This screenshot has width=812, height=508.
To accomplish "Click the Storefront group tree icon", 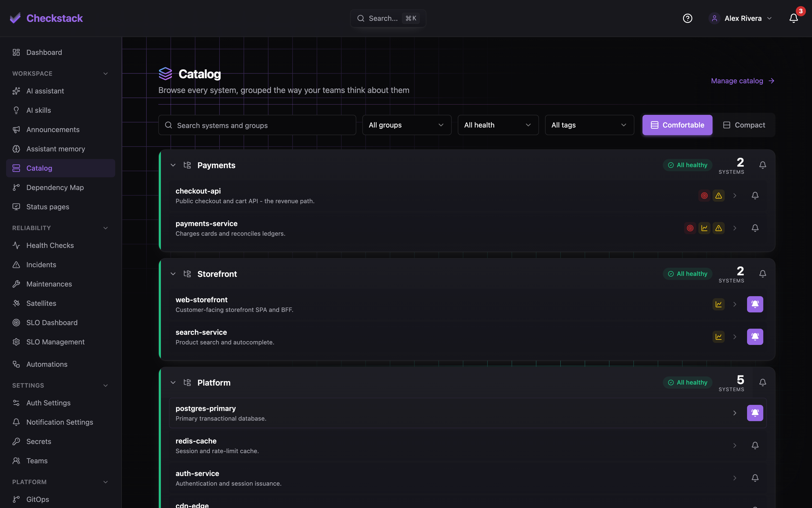I will 187,274.
